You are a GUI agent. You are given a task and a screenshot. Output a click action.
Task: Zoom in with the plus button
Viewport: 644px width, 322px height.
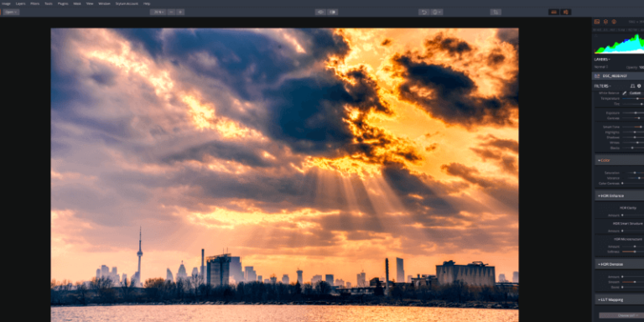(x=180, y=12)
